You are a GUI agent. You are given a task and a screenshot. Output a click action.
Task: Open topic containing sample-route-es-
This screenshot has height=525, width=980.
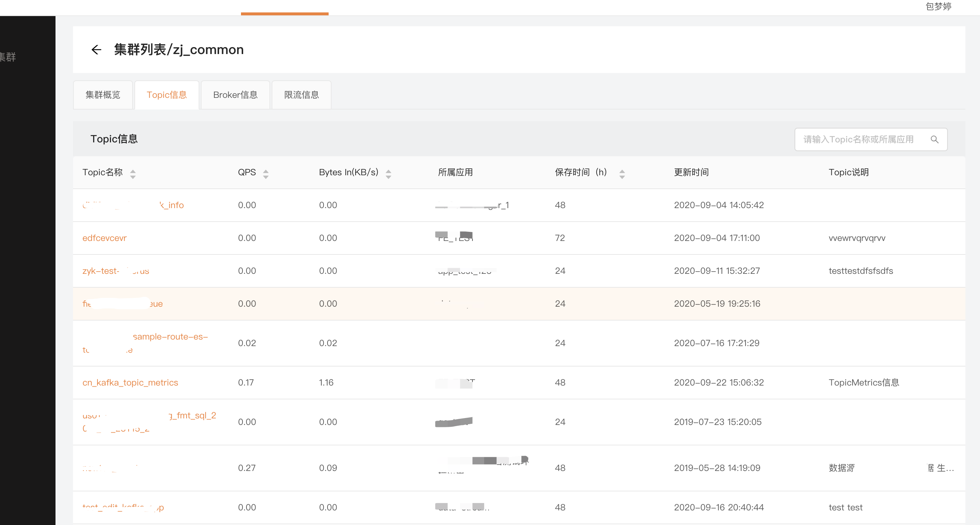point(170,337)
